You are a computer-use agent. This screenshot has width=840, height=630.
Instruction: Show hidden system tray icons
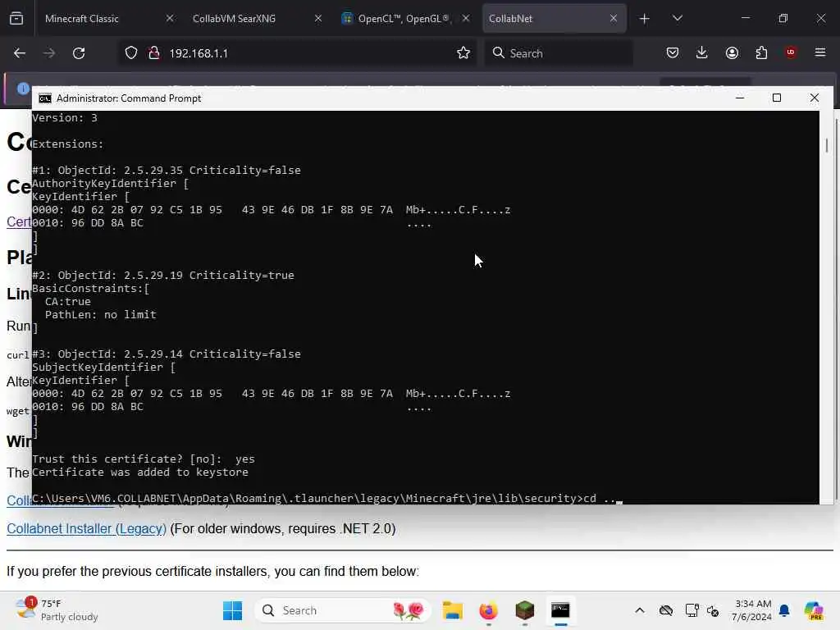pos(640,610)
